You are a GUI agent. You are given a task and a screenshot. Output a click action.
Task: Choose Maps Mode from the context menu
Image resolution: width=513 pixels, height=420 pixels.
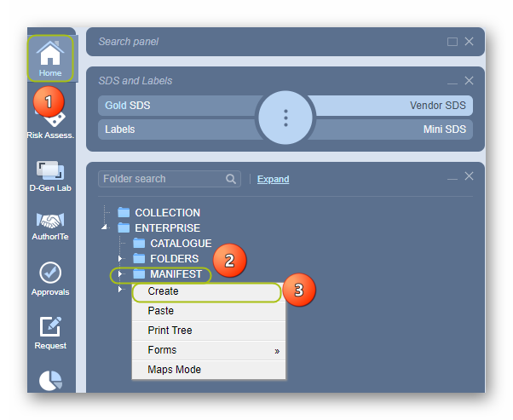click(x=209, y=370)
